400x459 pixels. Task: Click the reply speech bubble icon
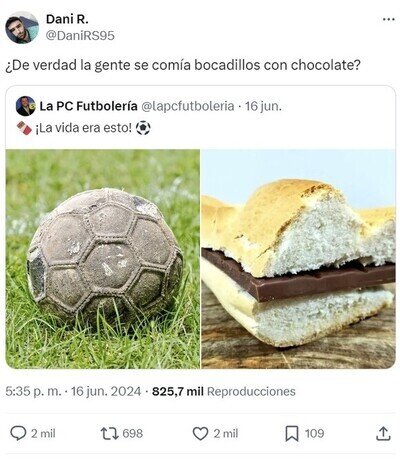coord(18,433)
